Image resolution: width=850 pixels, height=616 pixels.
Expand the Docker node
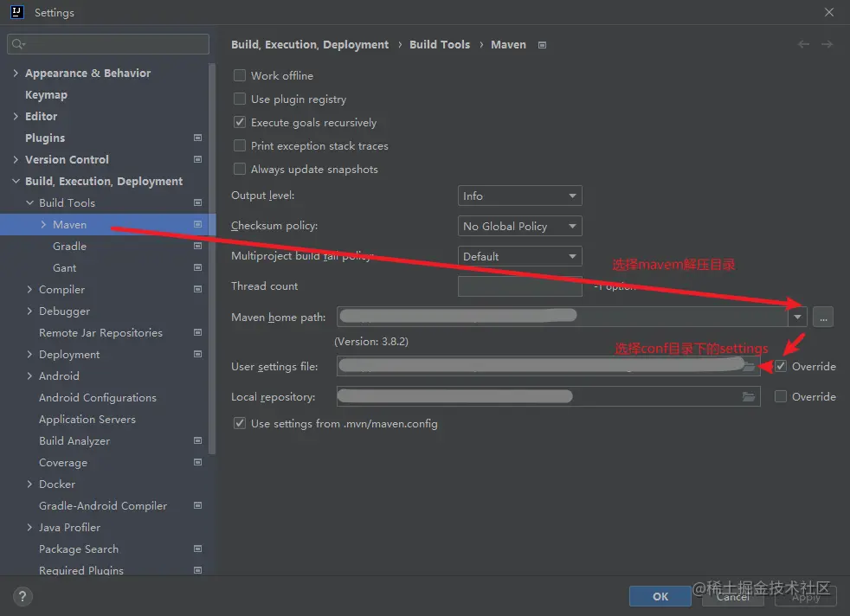click(29, 484)
